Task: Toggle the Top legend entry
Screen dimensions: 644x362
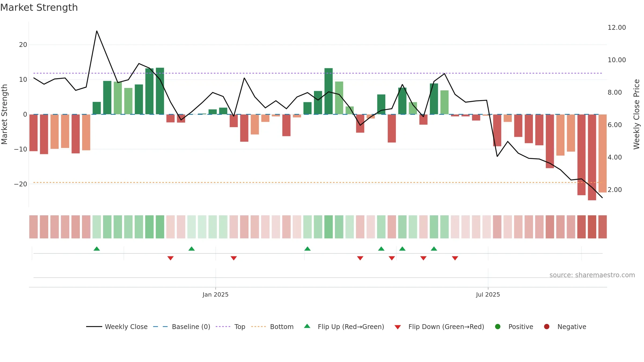Action: tap(230, 327)
